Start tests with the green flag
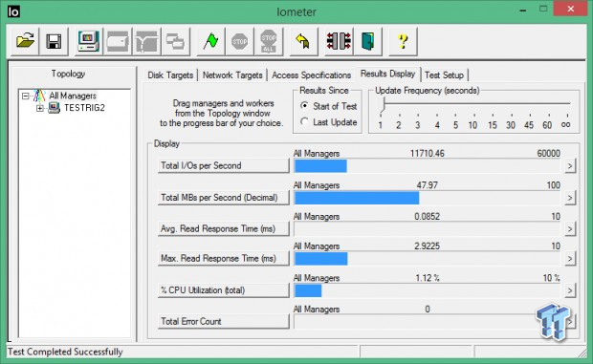 coord(210,41)
